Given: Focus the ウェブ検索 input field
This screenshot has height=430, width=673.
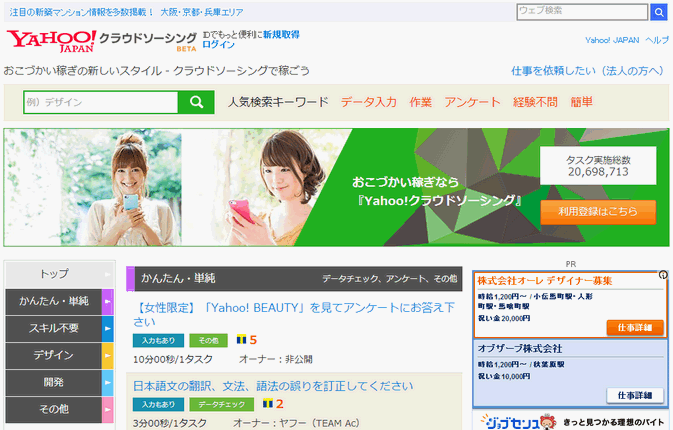Looking at the screenshot, I should pos(582,12).
